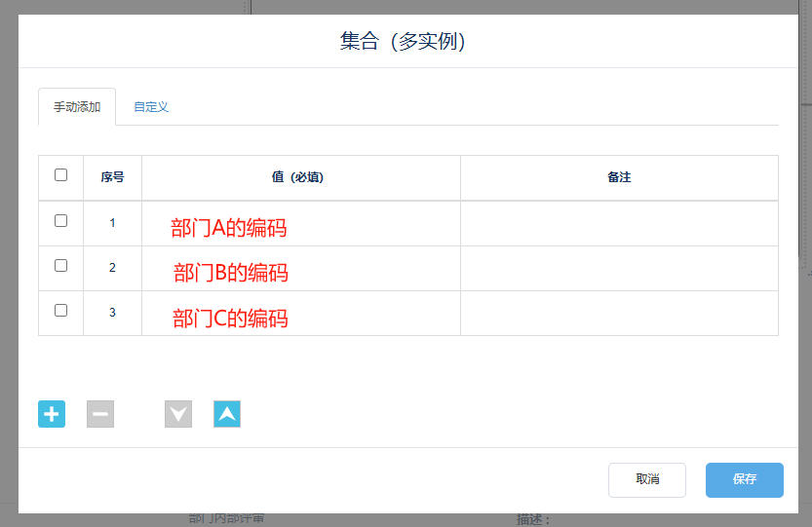Click sequence number 3 in 序号 column

pos(112,313)
